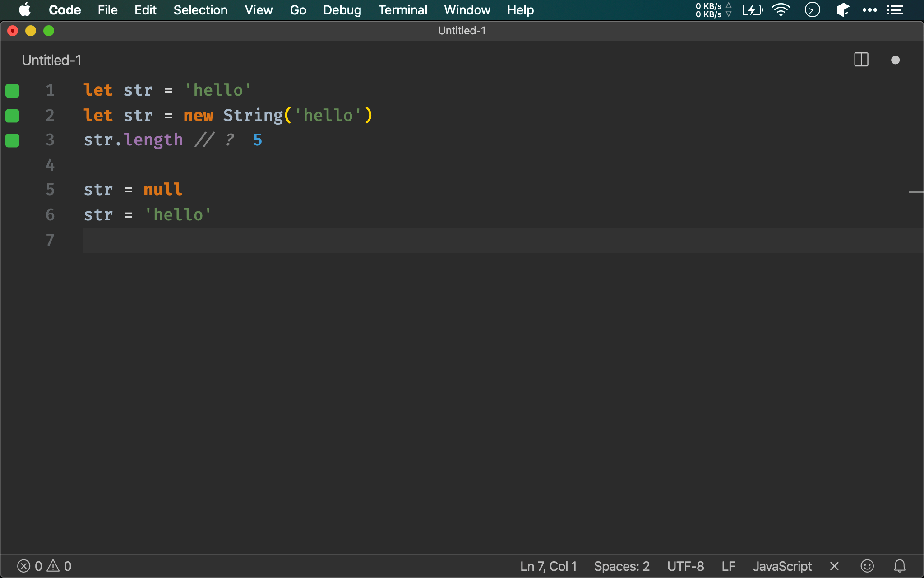The width and height of the screenshot is (924, 578).
Task: Click the battery charging status icon
Action: point(752,10)
